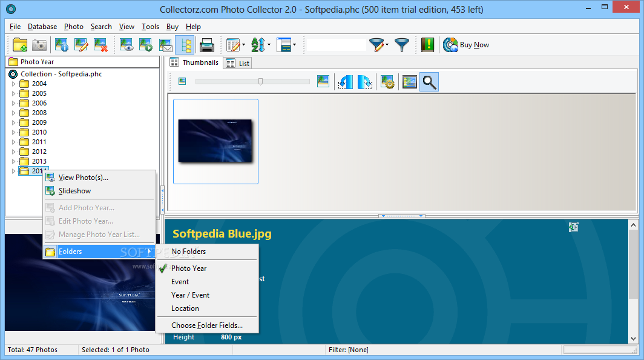Click the details pane export icon

coord(573,227)
